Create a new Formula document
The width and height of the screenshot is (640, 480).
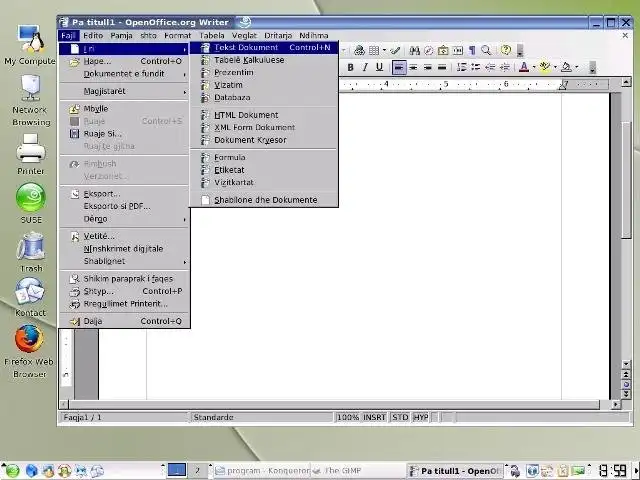click(264, 158)
